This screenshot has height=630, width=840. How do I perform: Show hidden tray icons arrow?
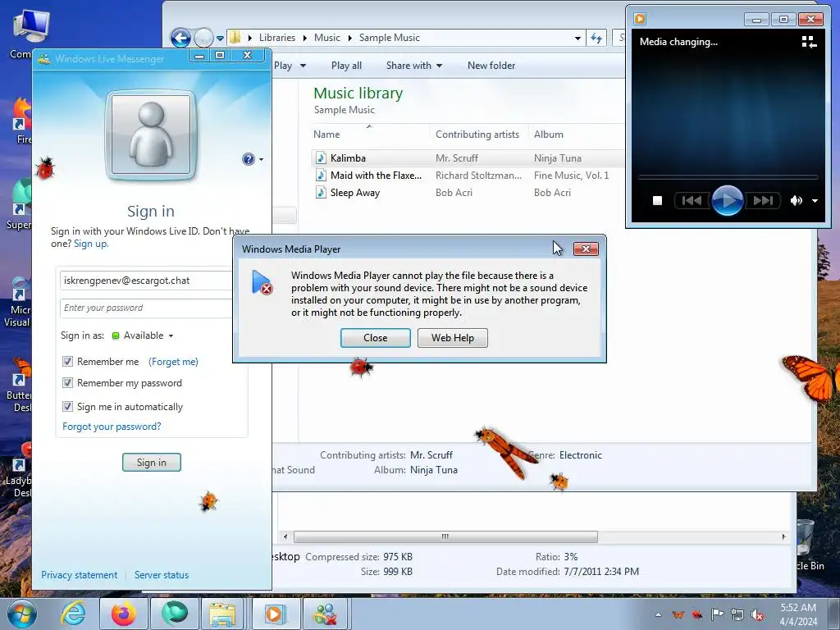(659, 614)
